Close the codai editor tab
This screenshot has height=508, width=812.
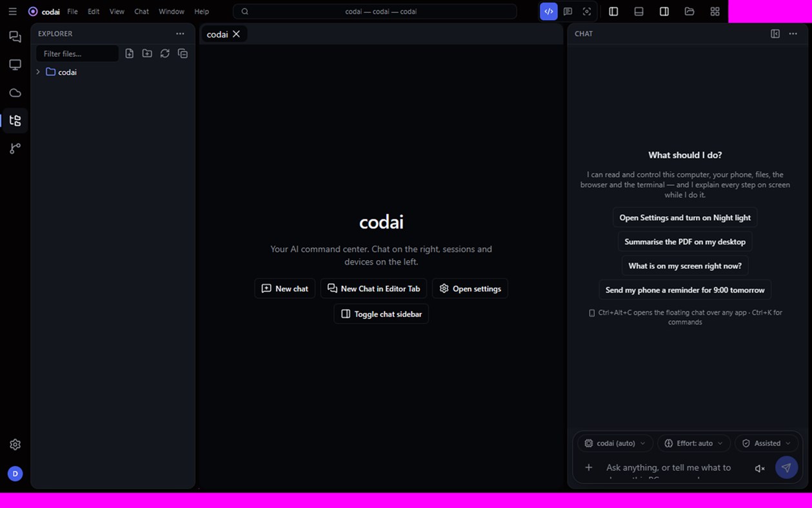click(236, 34)
